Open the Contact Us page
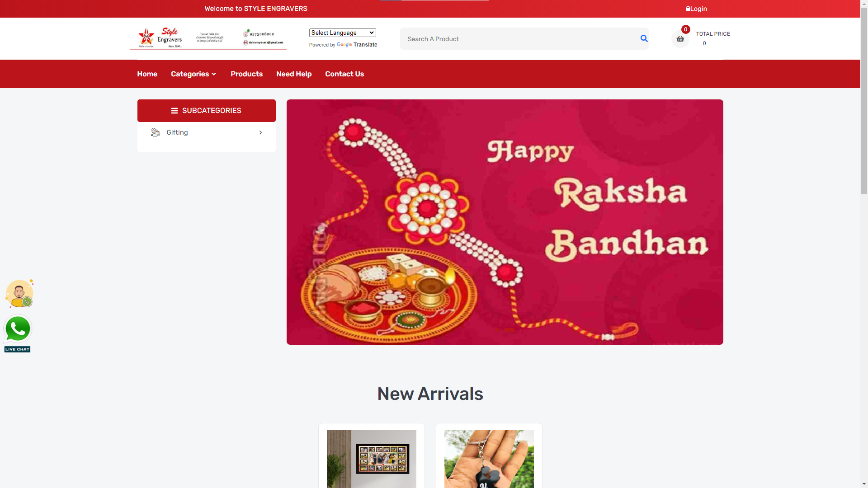Screen dimensions: 868x488 [x=344, y=74]
